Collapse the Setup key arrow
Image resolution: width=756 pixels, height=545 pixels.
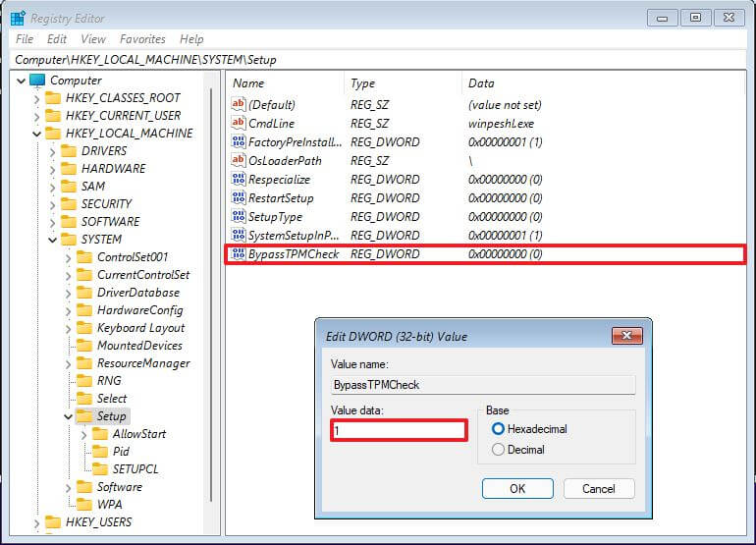68,416
